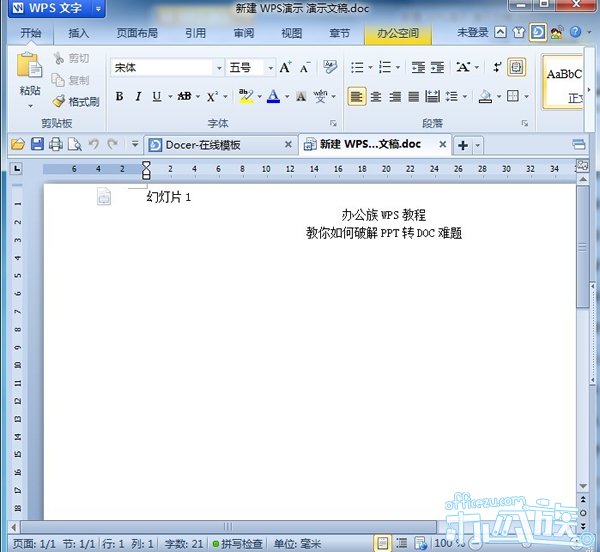600x552 pixels.
Task: Click the print icon in quick toolbar
Action: 56,145
